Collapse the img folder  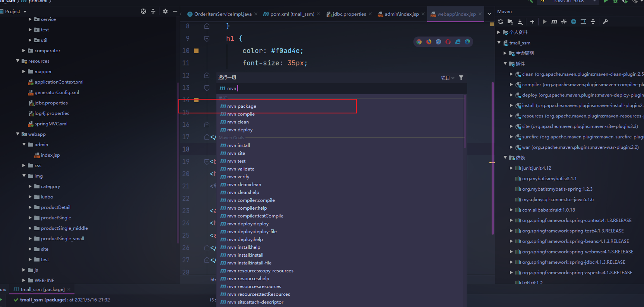pyautogui.click(x=24, y=176)
